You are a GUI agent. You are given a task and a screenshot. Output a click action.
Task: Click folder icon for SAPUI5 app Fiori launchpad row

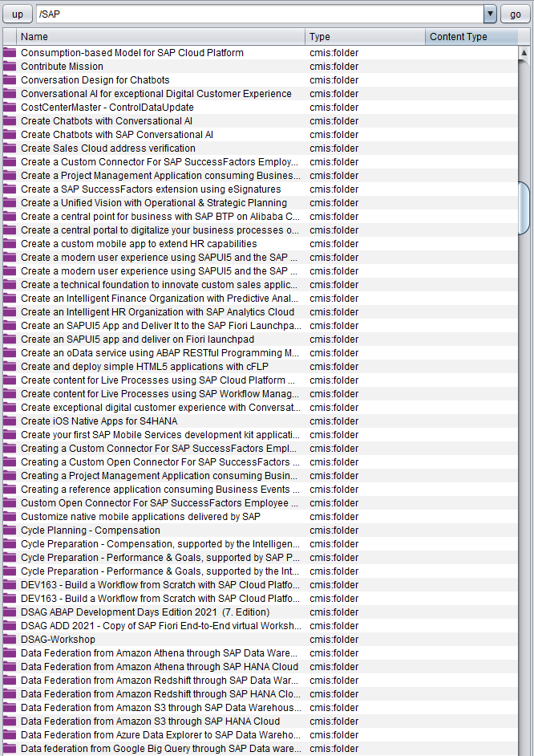[10, 339]
